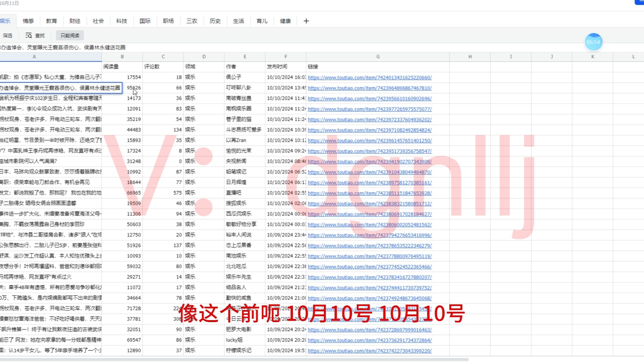Open the 育儿 sheet tab

[x=262, y=21]
